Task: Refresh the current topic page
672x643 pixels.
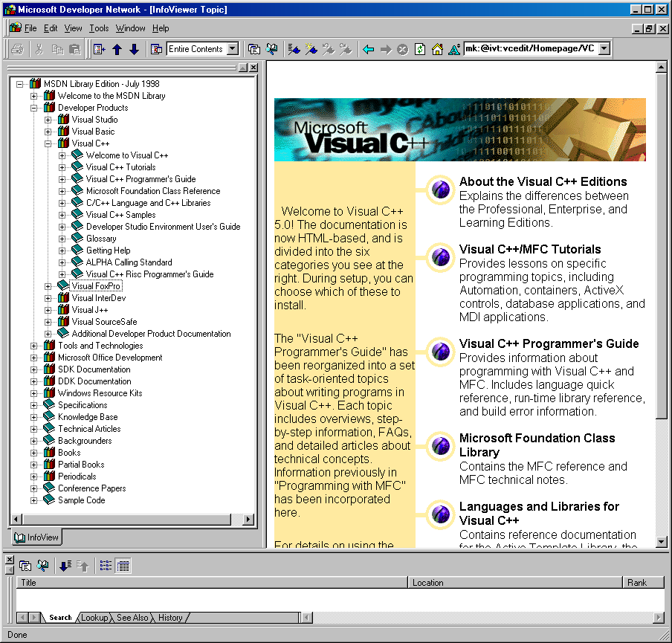Action: (x=420, y=49)
